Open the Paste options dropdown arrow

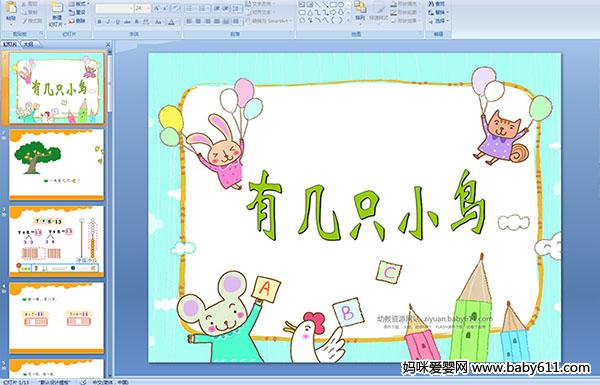11,24
